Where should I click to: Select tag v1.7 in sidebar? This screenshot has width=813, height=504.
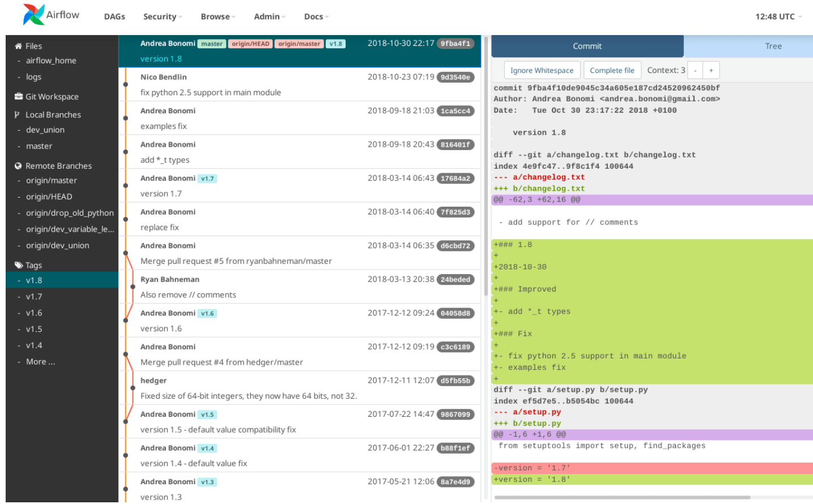pos(34,297)
